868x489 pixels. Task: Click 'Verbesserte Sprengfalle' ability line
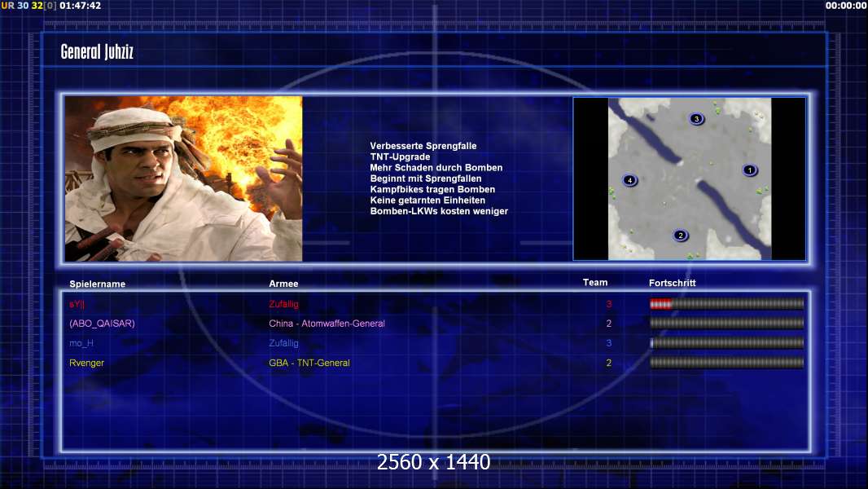point(423,146)
